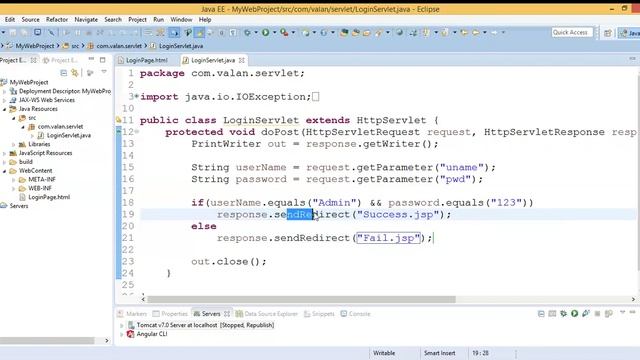Close the Servers view tab

point(227,313)
